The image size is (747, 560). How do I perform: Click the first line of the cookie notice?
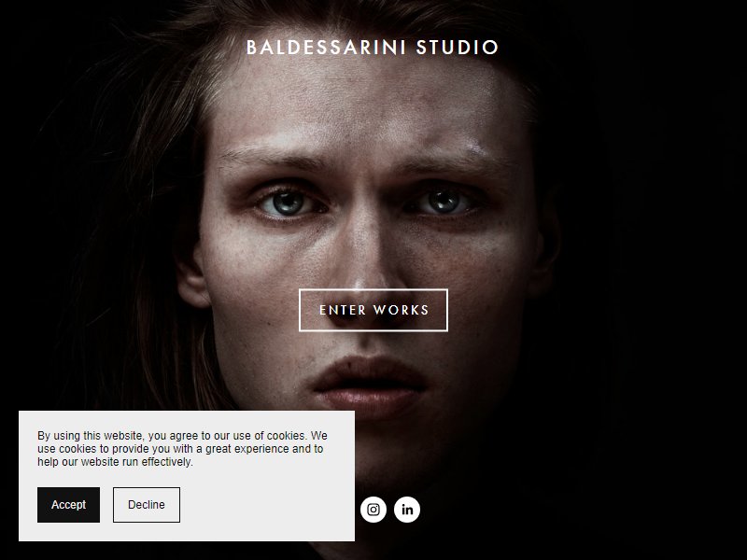click(x=182, y=436)
